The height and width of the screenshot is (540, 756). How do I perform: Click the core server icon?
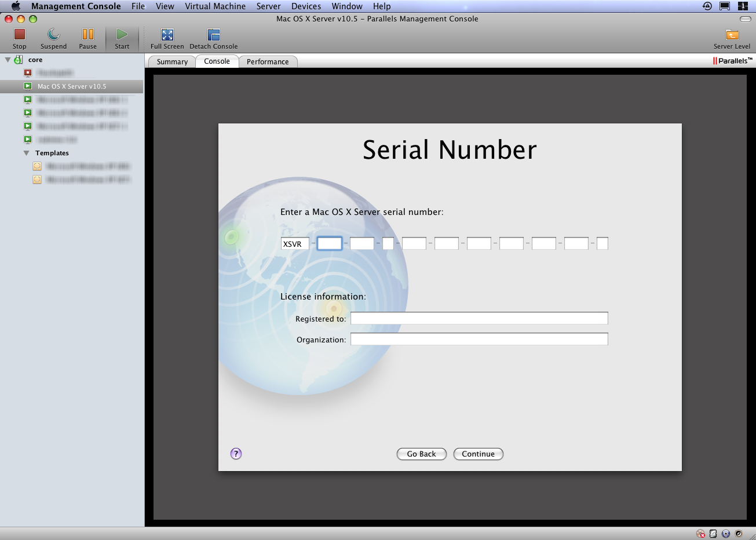coord(19,60)
